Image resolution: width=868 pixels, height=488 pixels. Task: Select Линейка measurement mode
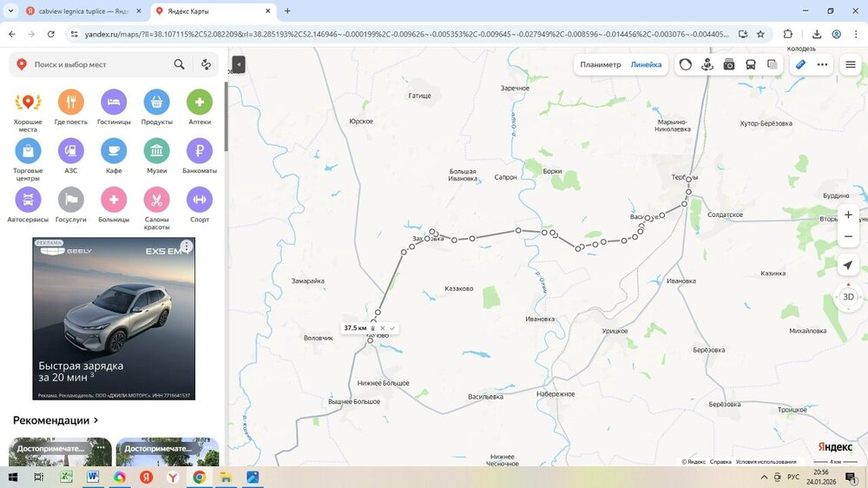tap(646, 64)
